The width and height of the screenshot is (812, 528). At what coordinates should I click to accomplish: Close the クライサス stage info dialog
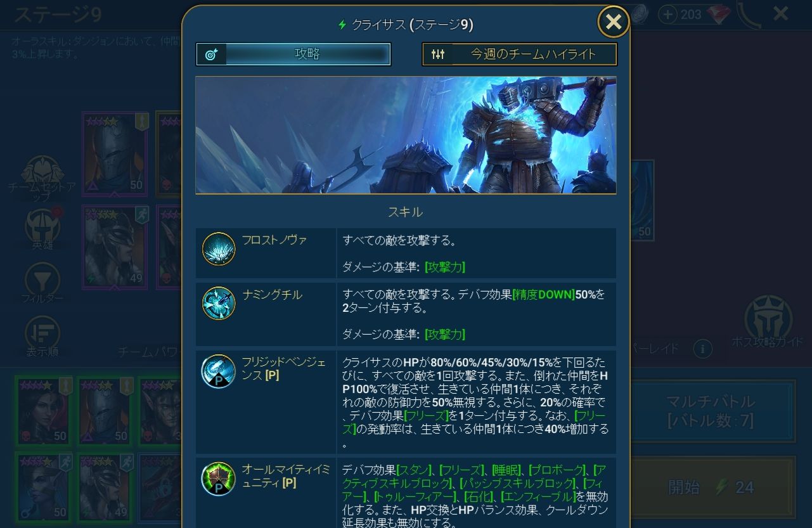pyautogui.click(x=614, y=22)
